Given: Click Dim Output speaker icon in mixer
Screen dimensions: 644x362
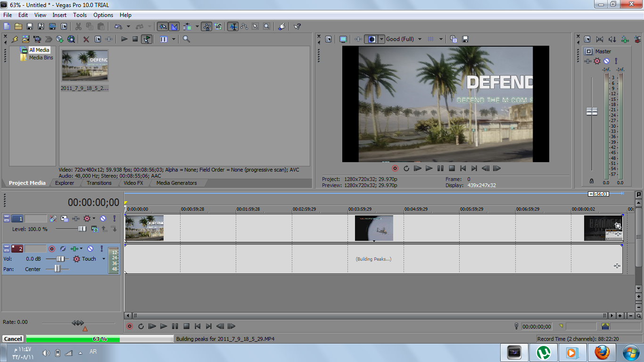Looking at the screenshot, I should click(612, 39).
